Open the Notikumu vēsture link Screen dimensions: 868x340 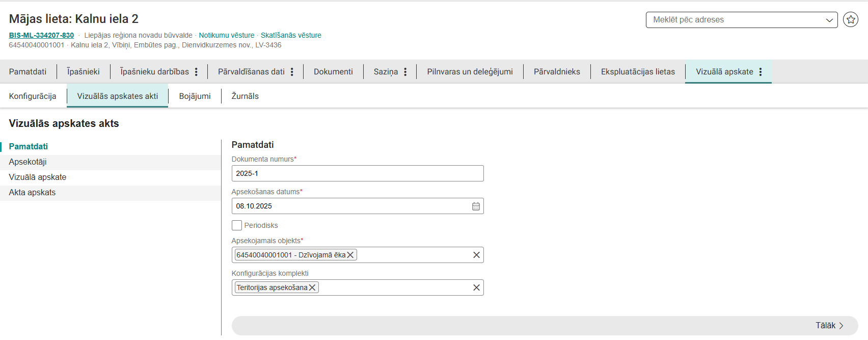(x=226, y=35)
